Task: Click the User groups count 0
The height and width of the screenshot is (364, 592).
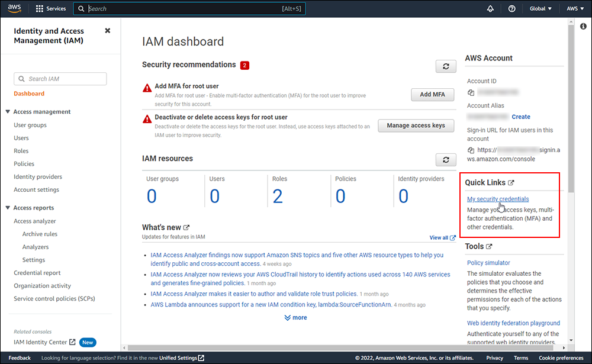Action: coord(152,197)
